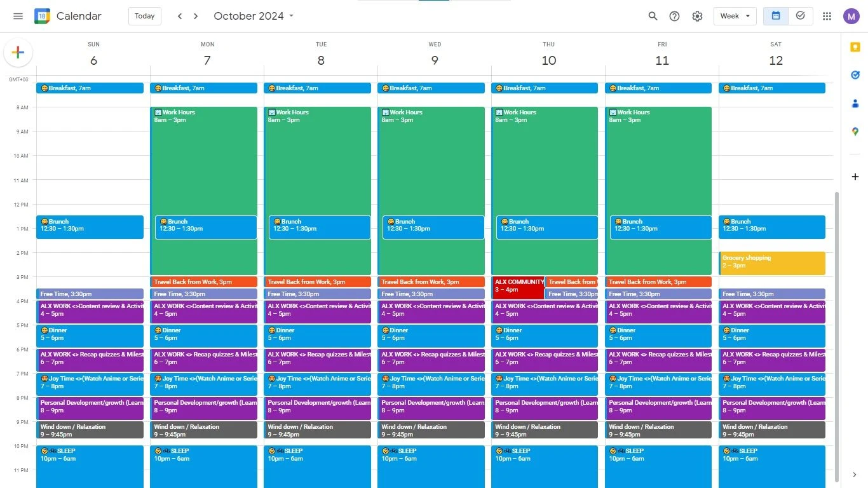868x488 pixels.
Task: Open Google Tasks in side panel
Action: point(855,76)
